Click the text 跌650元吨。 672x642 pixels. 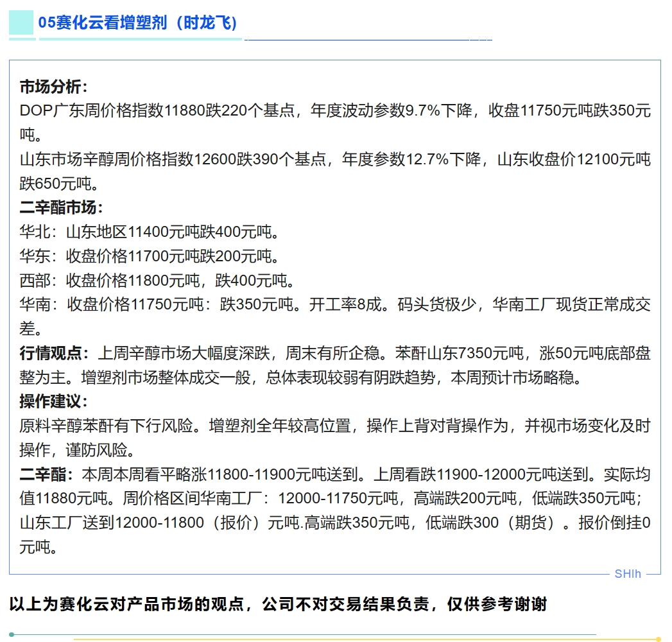click(60, 184)
